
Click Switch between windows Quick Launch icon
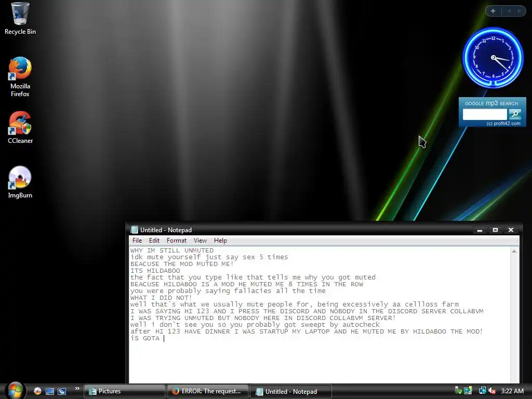point(62,391)
